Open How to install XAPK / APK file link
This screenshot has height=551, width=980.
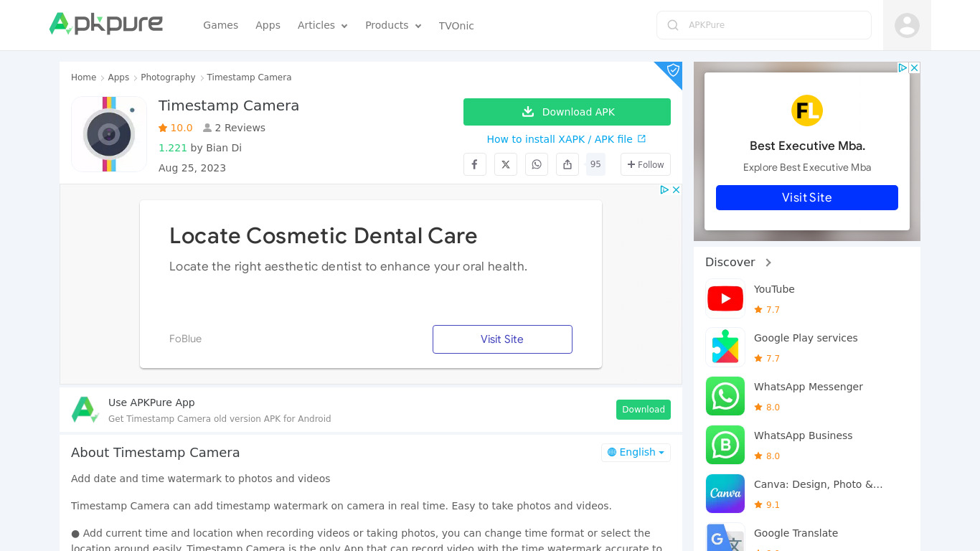[566, 139]
